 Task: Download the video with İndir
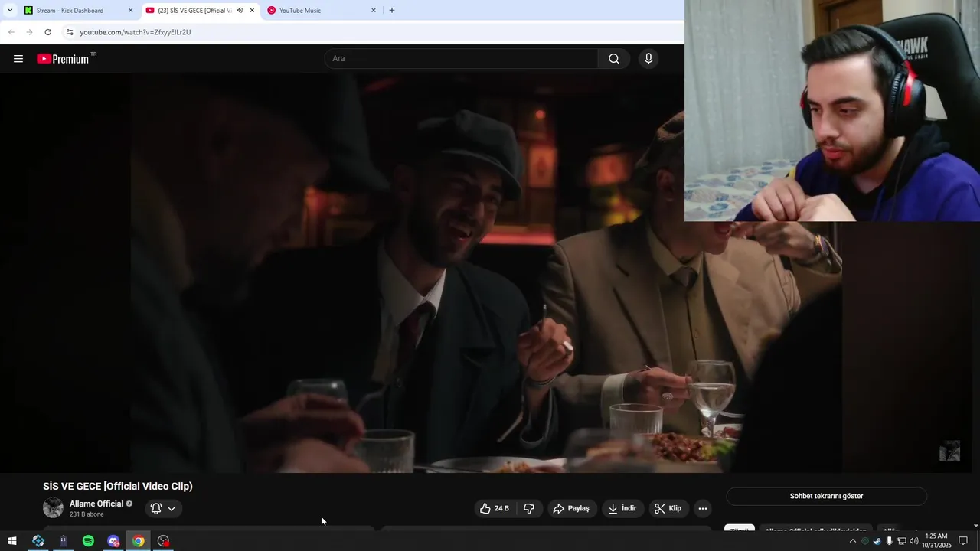coord(622,508)
